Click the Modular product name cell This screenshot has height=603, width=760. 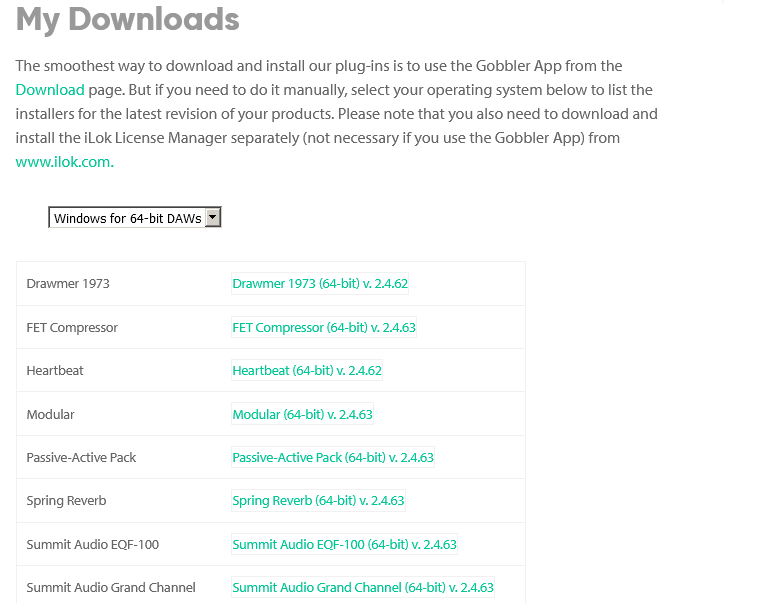point(50,415)
